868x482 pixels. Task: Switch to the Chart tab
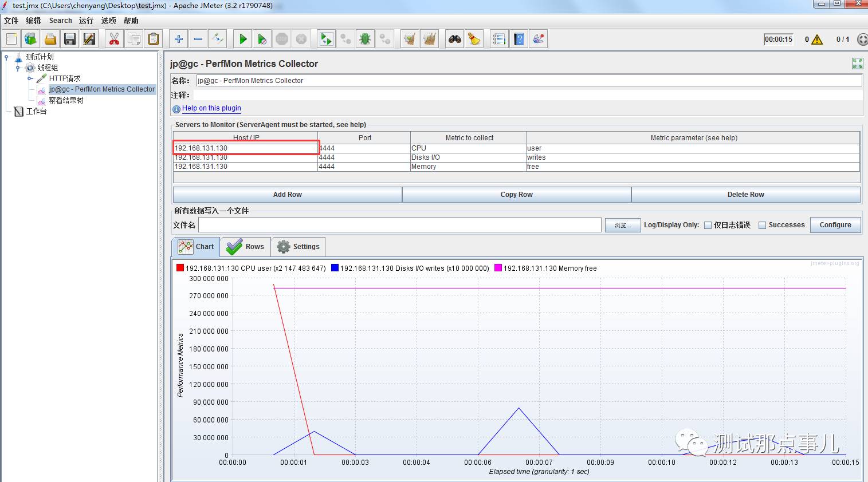pos(195,247)
